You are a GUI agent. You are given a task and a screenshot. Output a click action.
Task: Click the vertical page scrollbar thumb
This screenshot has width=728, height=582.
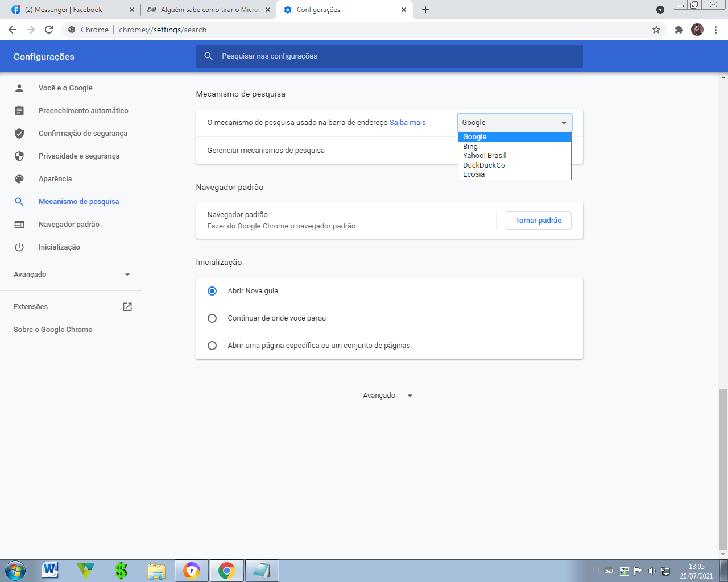coord(723,469)
